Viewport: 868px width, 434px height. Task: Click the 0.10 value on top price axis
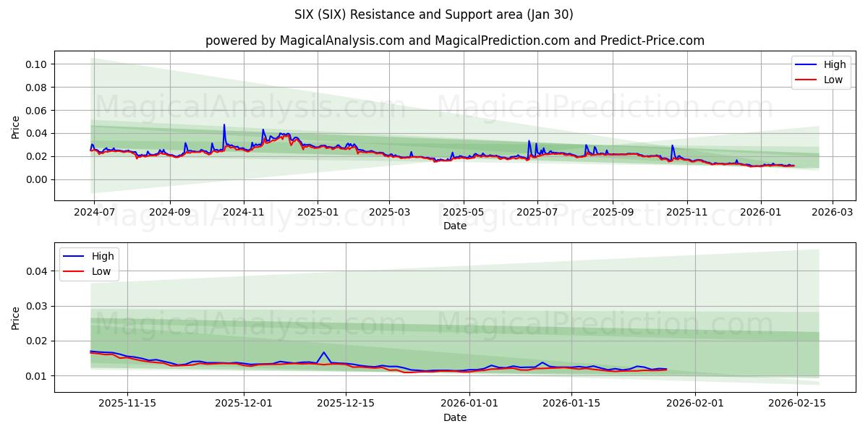pos(34,65)
